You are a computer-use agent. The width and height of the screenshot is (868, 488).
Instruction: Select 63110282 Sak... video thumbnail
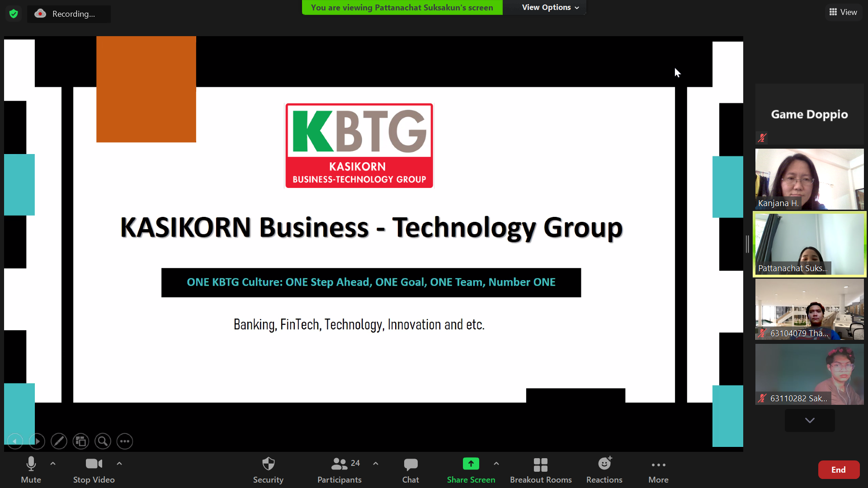click(x=809, y=375)
